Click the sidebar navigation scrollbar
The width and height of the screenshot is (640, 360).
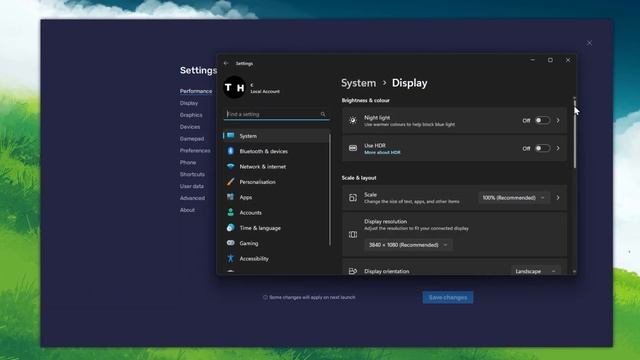330,190
